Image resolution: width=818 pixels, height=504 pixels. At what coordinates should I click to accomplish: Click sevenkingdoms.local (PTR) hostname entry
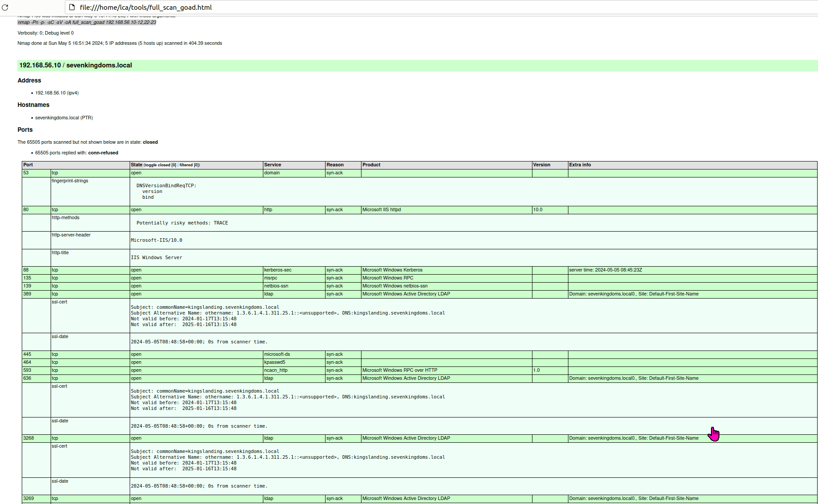coord(64,118)
